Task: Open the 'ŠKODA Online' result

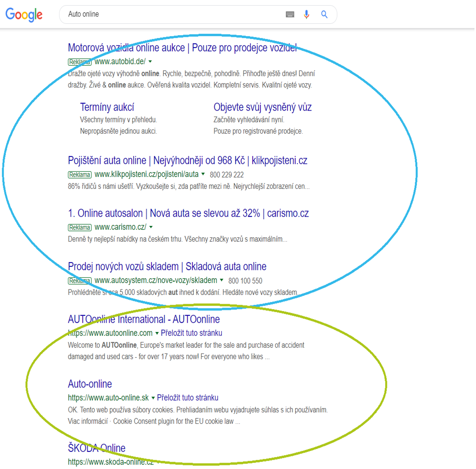Action: click(x=97, y=448)
